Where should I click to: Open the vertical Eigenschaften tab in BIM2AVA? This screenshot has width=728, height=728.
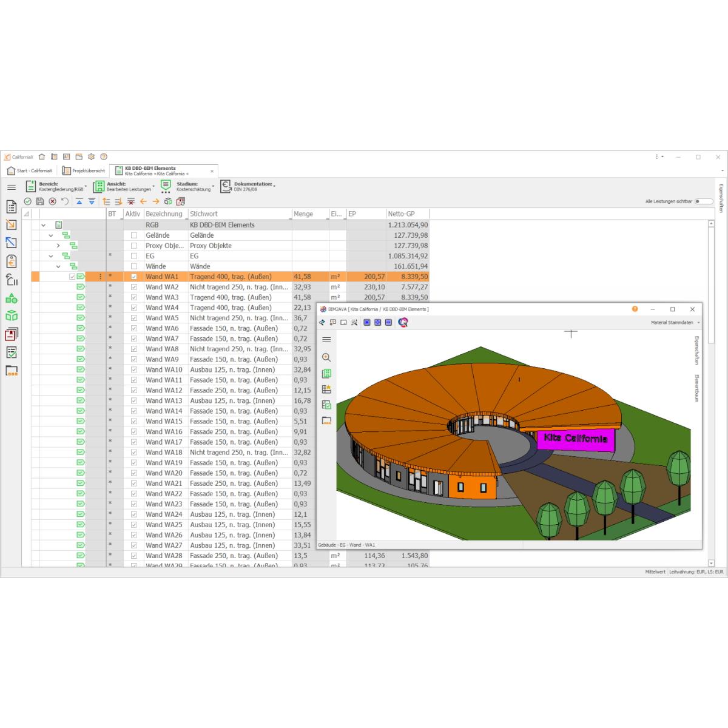pyautogui.click(x=696, y=350)
